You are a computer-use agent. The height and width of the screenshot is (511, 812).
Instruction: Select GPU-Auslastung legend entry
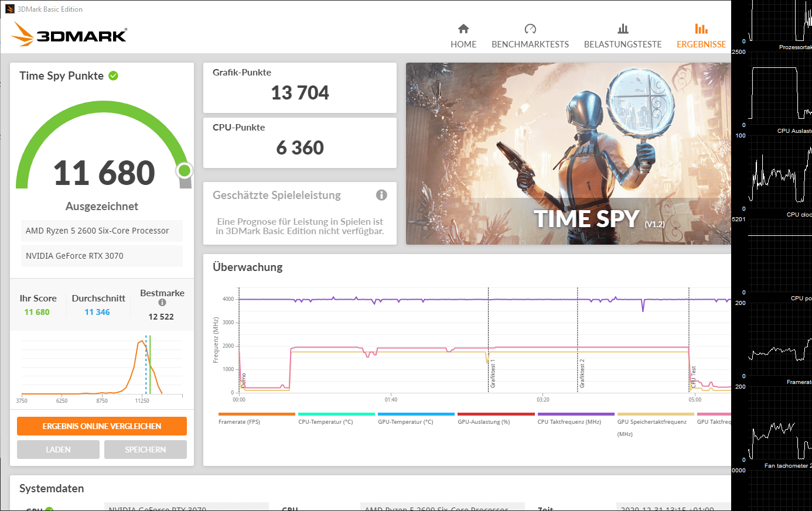click(496, 419)
